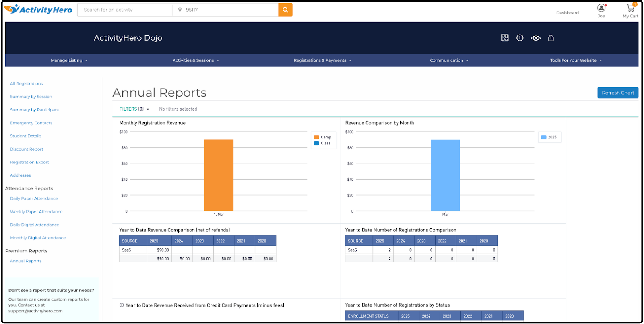Toggle the Class series in legend
The height and width of the screenshot is (324, 644).
pyautogui.click(x=322, y=143)
